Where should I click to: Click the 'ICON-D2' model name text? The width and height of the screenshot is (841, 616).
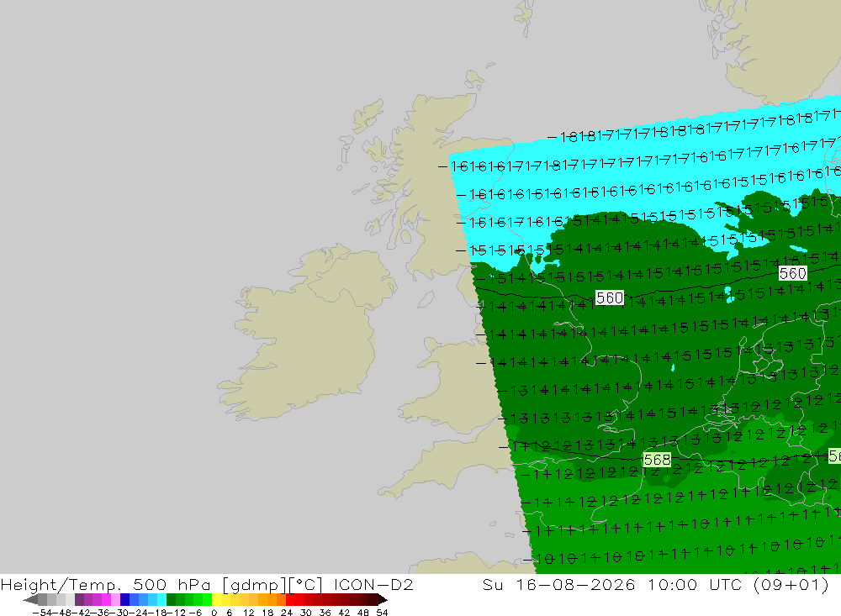(x=373, y=584)
